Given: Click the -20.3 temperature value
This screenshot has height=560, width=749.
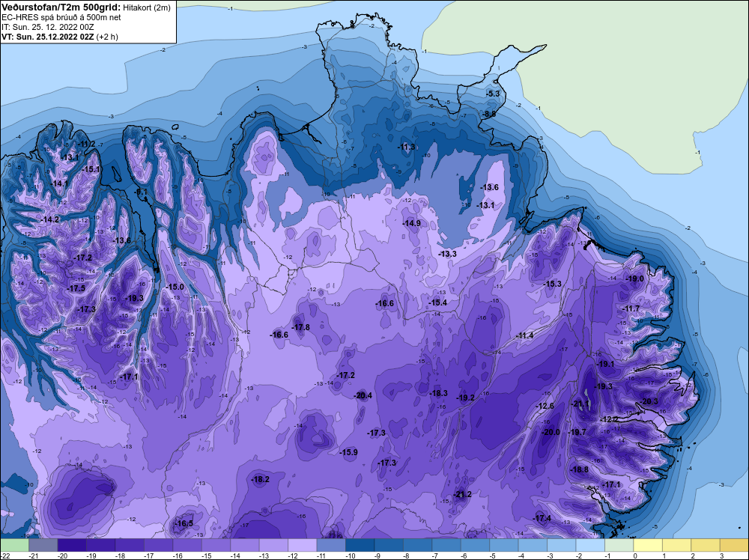Looking at the screenshot, I should (649, 401).
